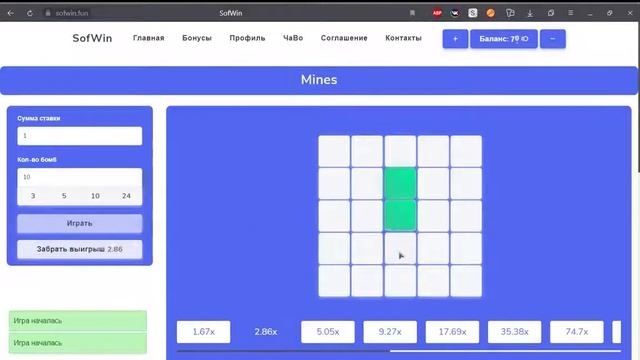Click the lower Игра началась notification
The image size is (640, 360).
click(x=78, y=343)
